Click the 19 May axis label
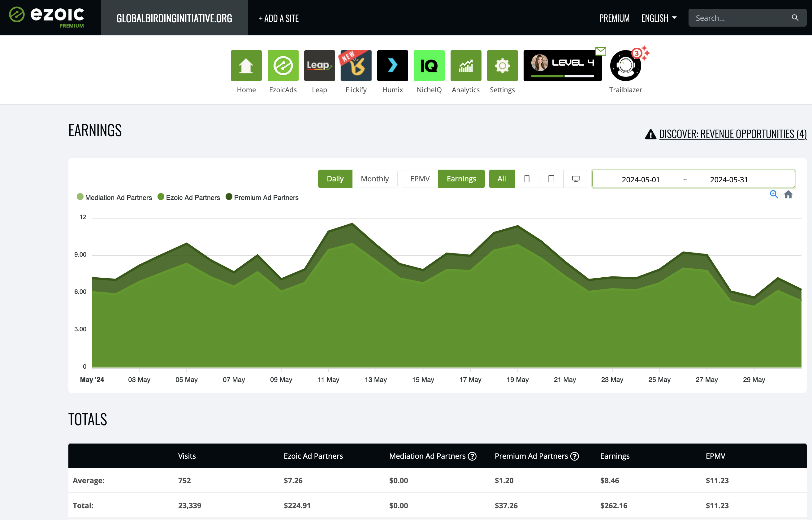This screenshot has height=520, width=812. (517, 379)
